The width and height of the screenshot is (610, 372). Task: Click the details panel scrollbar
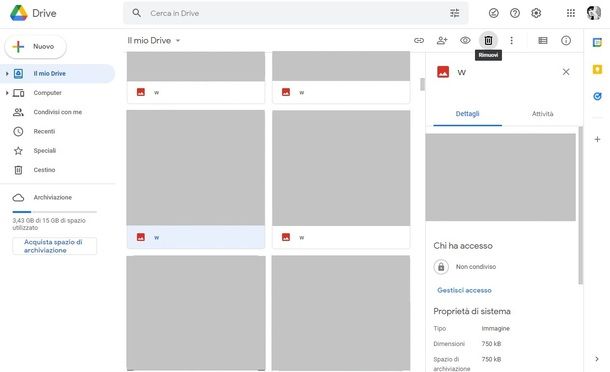[x=580, y=205]
